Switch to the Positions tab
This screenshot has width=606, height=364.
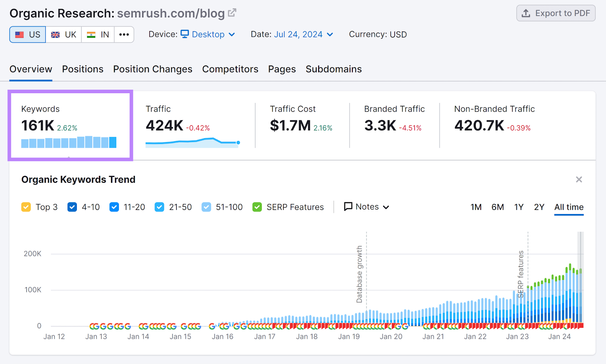pyautogui.click(x=83, y=69)
